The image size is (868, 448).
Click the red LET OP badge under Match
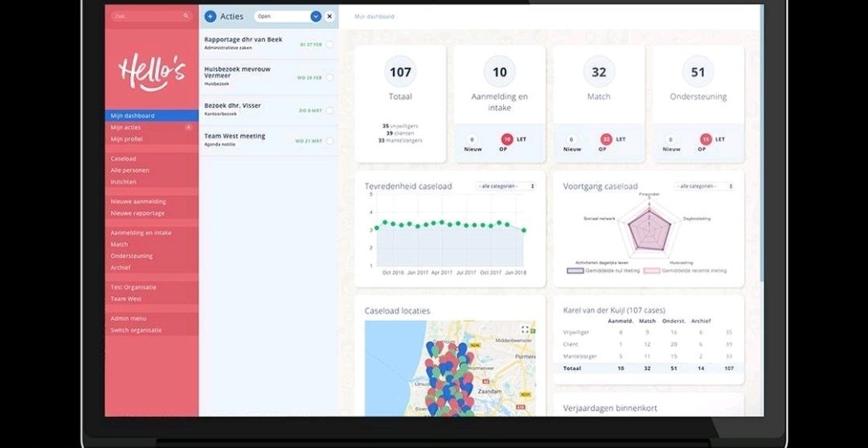[606, 140]
